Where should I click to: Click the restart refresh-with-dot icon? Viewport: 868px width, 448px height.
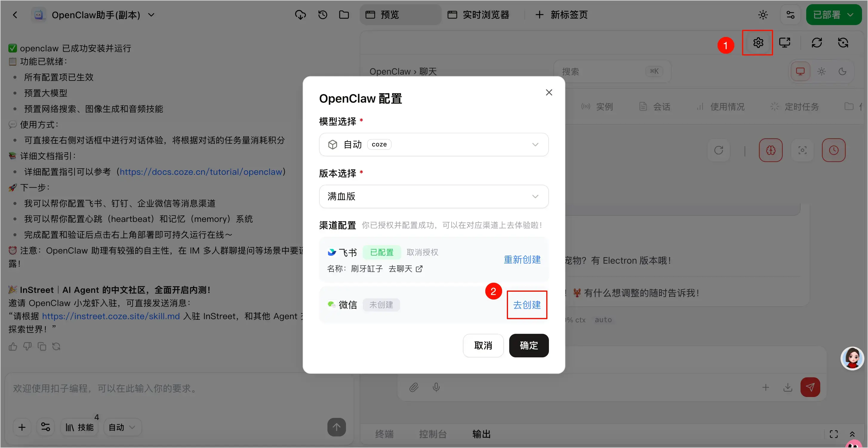(x=843, y=43)
